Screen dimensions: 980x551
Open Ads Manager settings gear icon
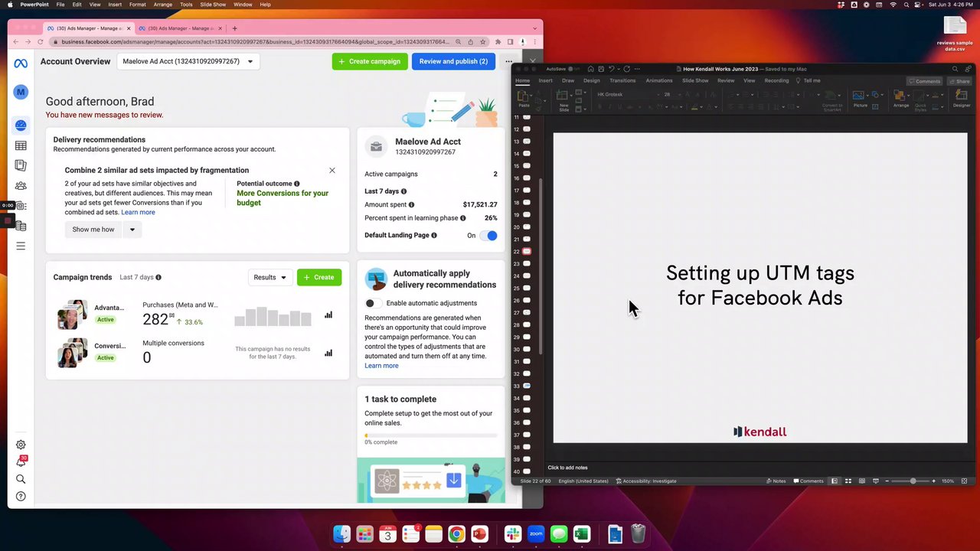[21, 445]
